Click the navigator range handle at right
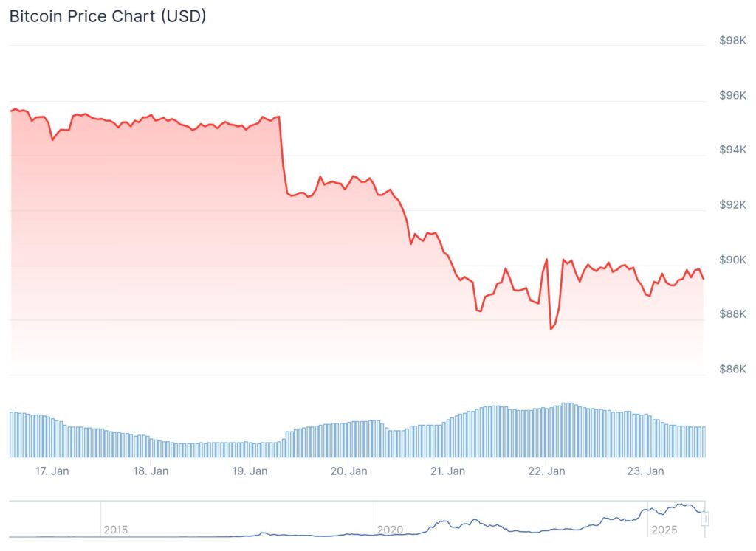Image resolution: width=756 pixels, height=551 pixels. pos(704,519)
